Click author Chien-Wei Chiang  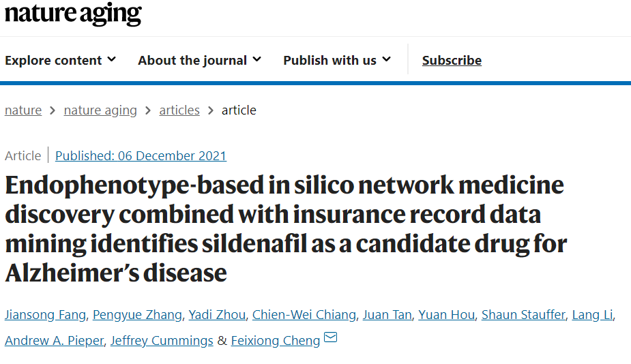click(x=304, y=314)
